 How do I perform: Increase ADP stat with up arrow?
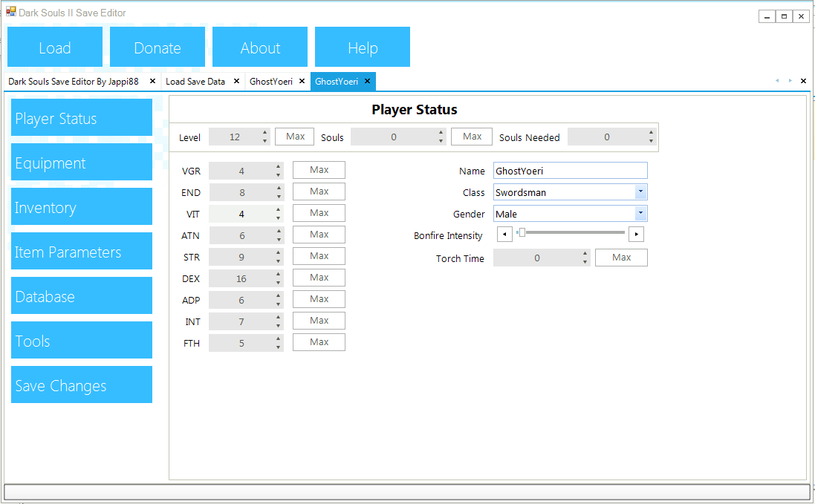click(279, 295)
